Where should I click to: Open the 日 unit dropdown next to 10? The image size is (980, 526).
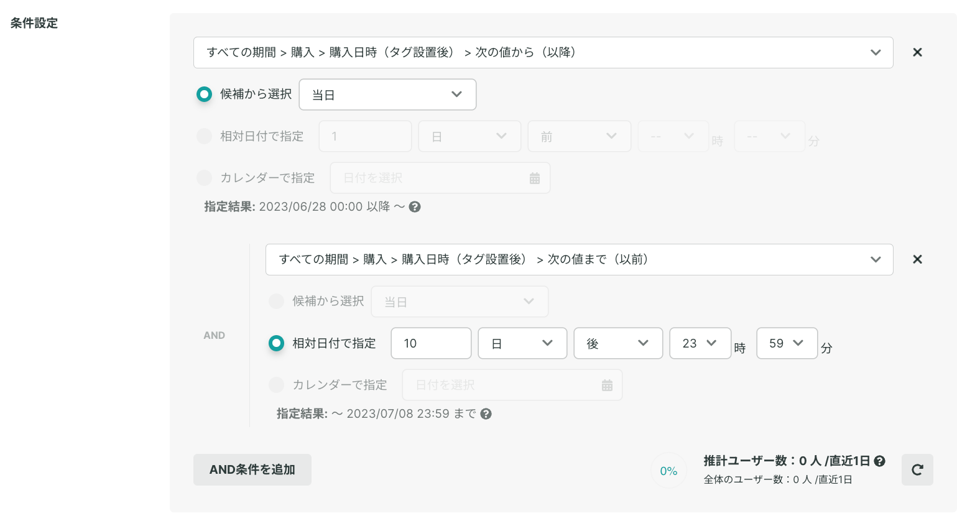(522, 343)
